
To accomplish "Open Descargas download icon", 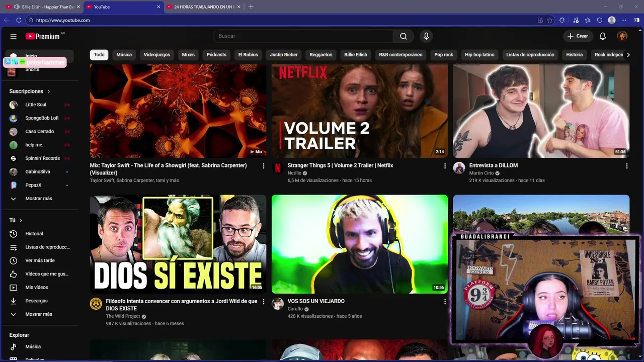I will (x=14, y=301).
